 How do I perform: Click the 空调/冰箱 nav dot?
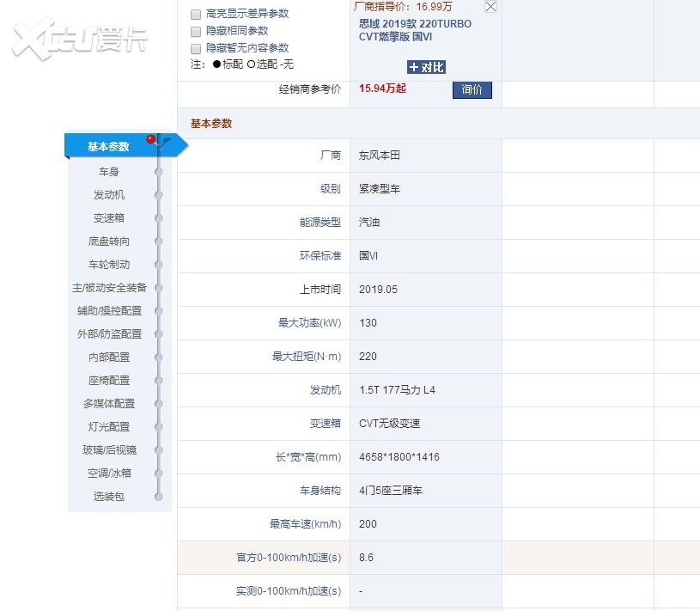159,474
